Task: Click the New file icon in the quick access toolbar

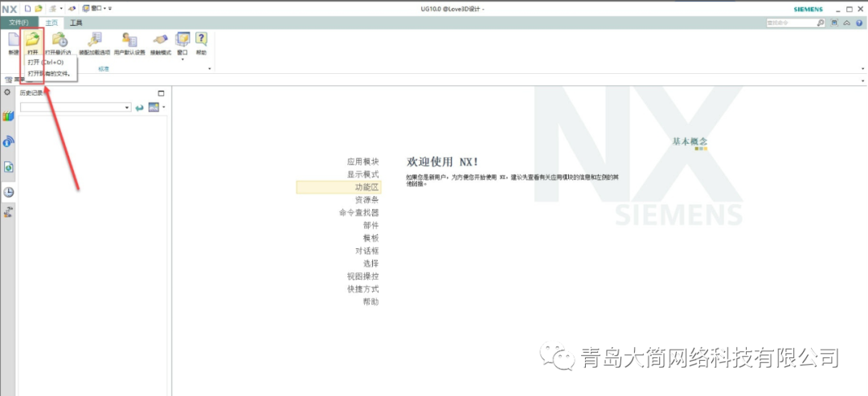Action: click(27, 9)
